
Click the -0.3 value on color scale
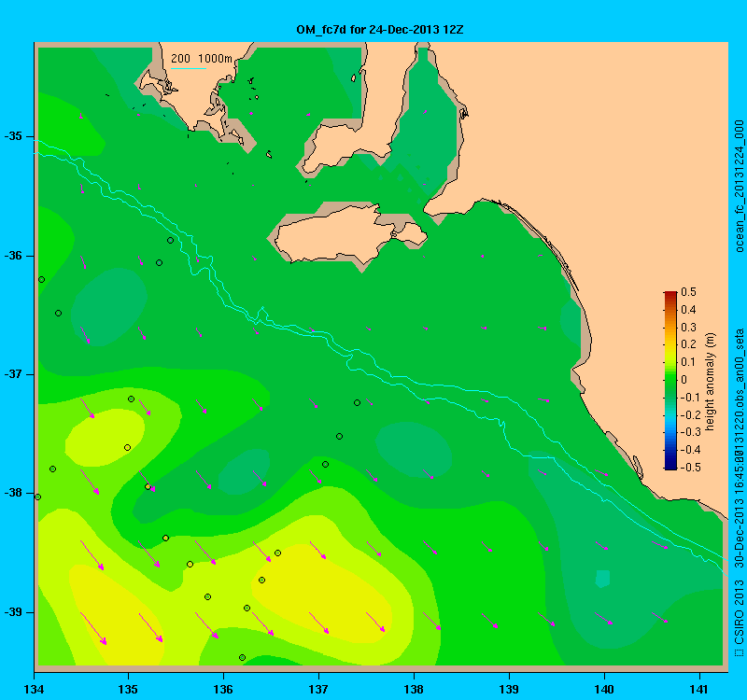click(690, 432)
